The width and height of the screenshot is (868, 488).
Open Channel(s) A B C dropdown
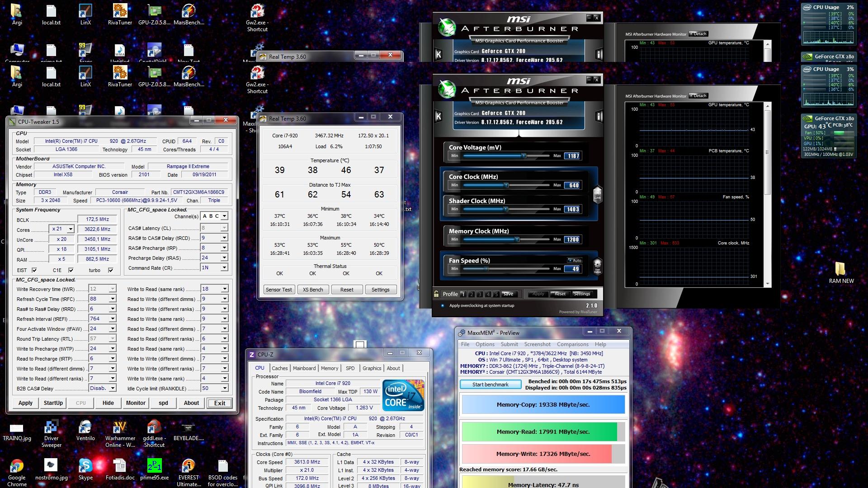(224, 216)
